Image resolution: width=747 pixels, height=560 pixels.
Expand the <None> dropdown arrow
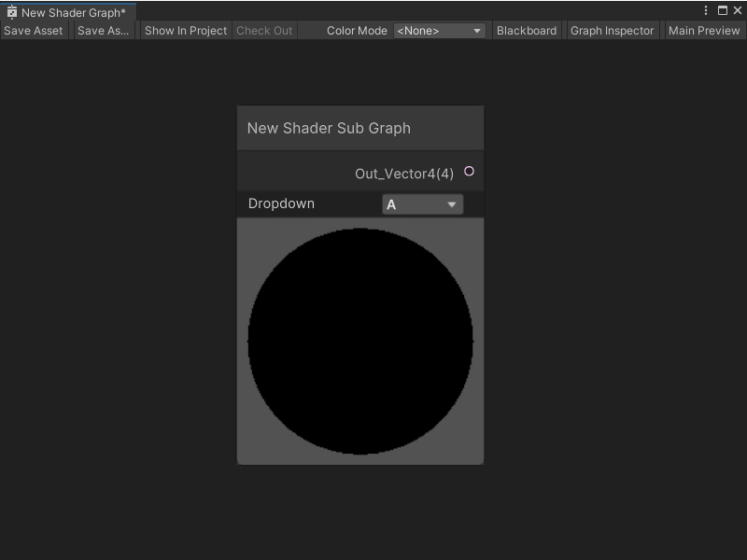(x=477, y=30)
